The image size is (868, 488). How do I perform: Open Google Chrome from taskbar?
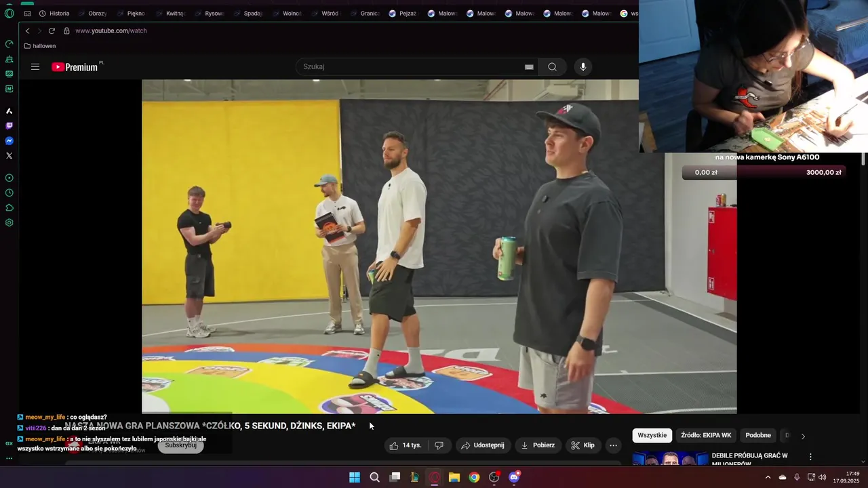474,477
